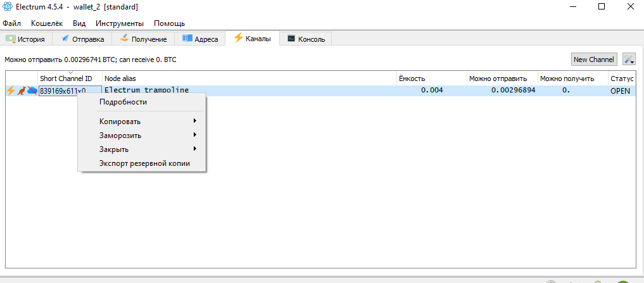Switch to the Консоль tab
The height and width of the screenshot is (283, 644).
tap(306, 39)
